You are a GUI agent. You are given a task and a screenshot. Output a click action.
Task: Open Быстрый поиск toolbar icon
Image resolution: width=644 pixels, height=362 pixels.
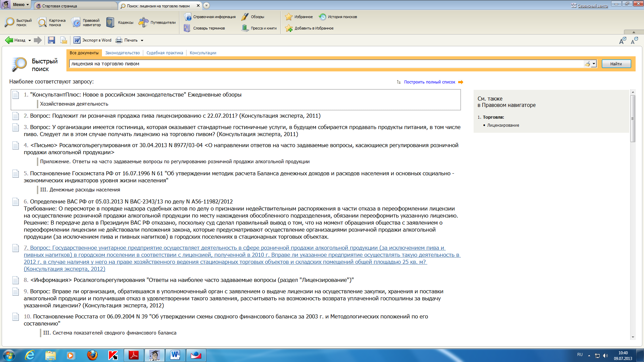tap(18, 22)
